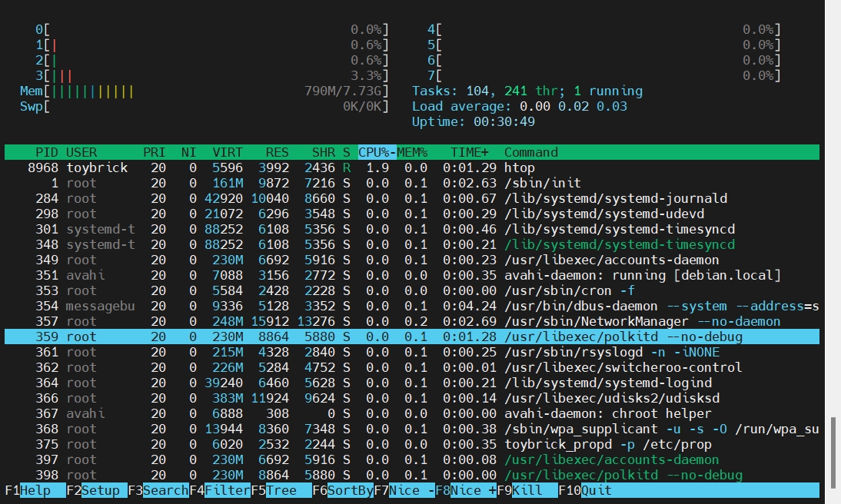Click F10 Quit to exit htop
This screenshot has width=841, height=504.
[x=585, y=491]
